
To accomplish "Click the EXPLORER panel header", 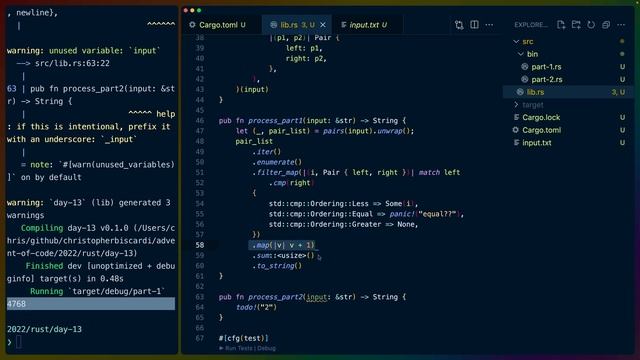I will 531,25.
